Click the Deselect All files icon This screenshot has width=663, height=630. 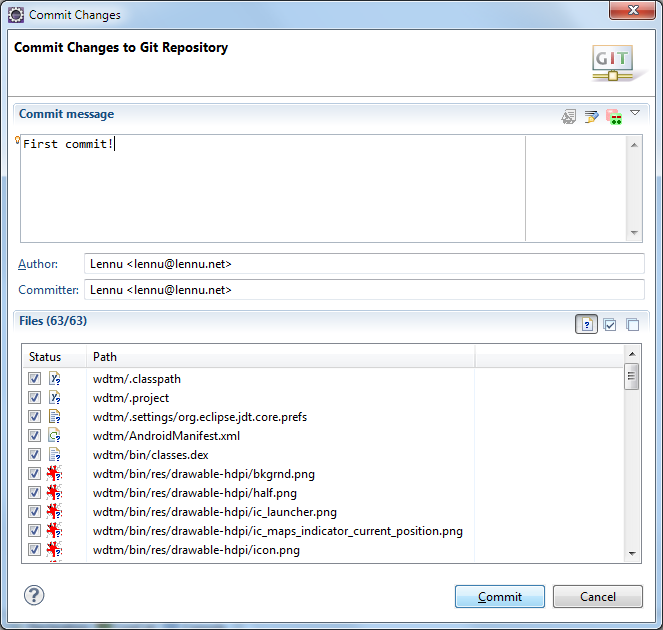[x=632, y=324]
